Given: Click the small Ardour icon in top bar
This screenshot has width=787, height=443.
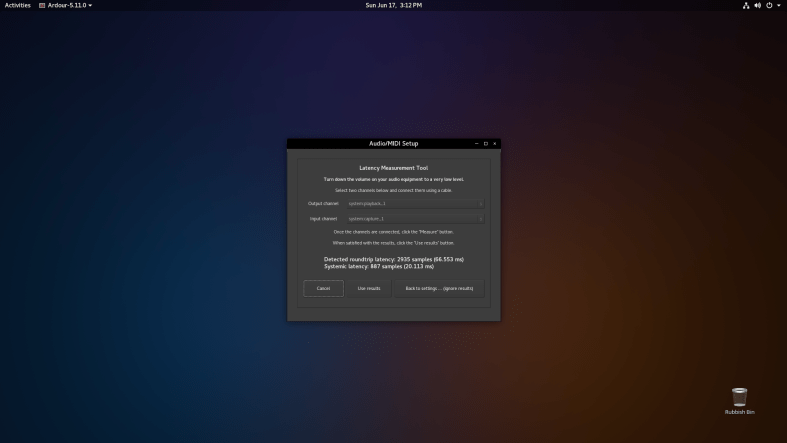Looking at the screenshot, I should (42, 6).
